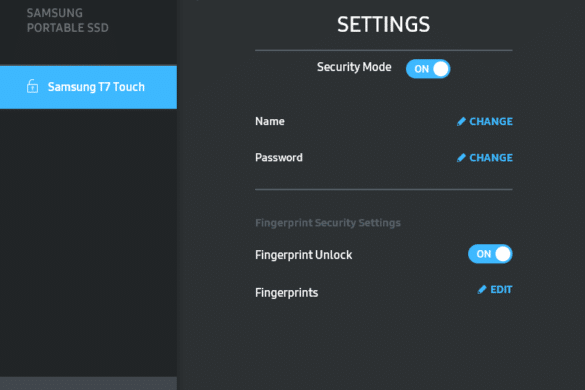Click the gray bar at sidebar bottom
The image size is (585, 390).
point(88,383)
